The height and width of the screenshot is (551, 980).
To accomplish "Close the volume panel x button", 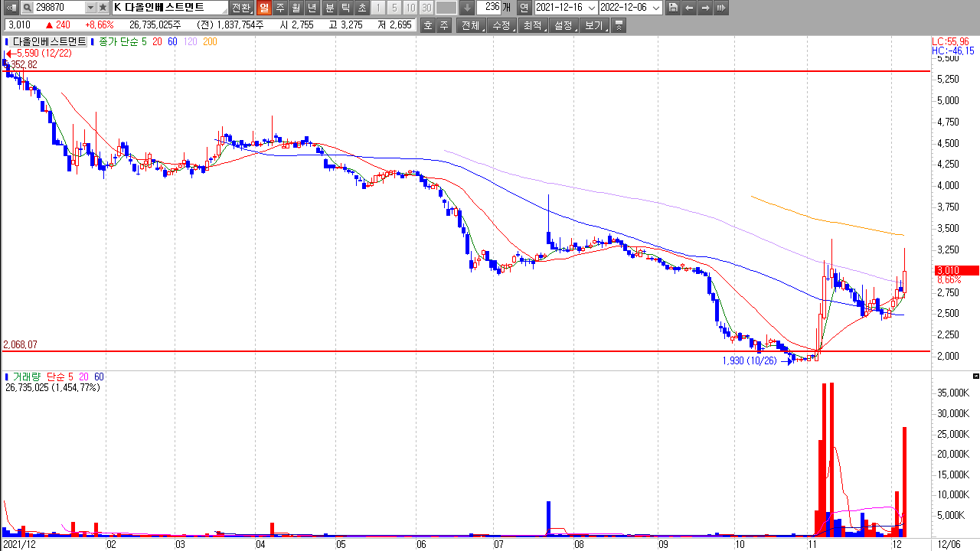I will tap(975, 376).
